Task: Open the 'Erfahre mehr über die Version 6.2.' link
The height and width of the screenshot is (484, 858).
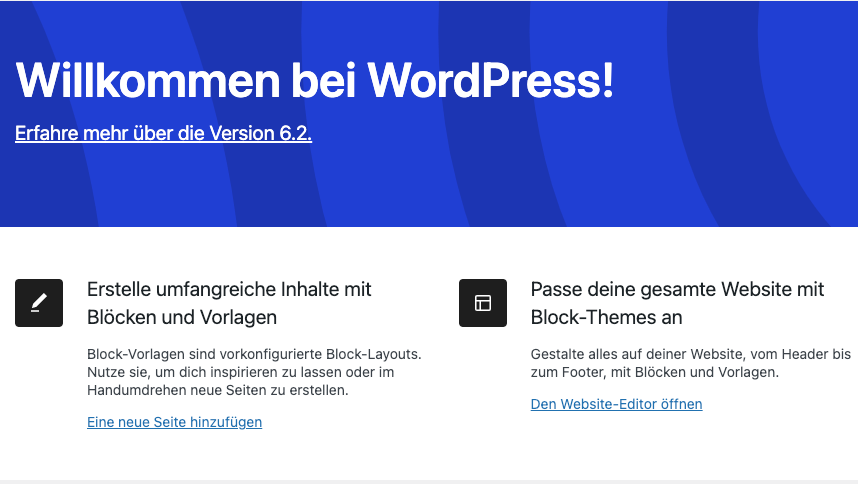Action: tap(163, 133)
